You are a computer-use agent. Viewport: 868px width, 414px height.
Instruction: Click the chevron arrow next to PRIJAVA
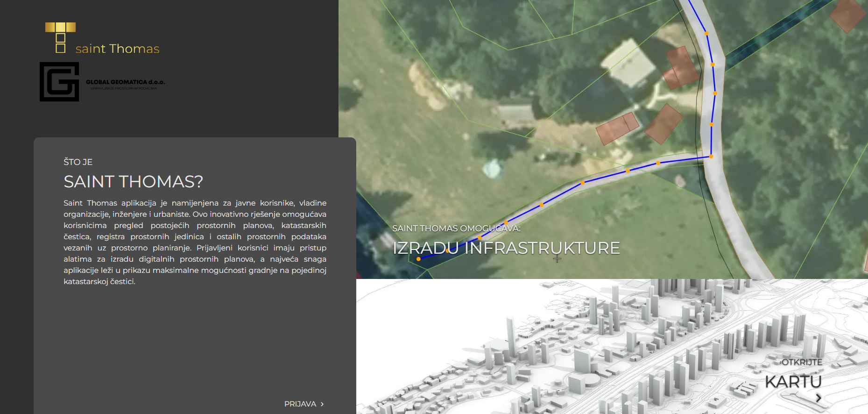coord(322,404)
